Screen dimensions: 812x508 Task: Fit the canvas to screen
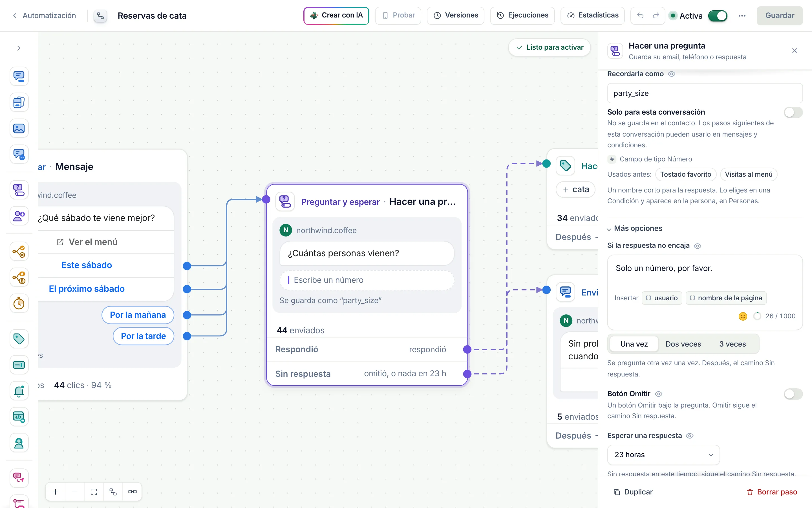pos(94,492)
